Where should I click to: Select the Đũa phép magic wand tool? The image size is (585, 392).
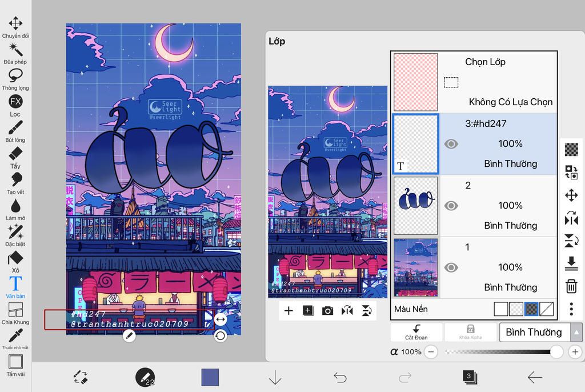15,53
